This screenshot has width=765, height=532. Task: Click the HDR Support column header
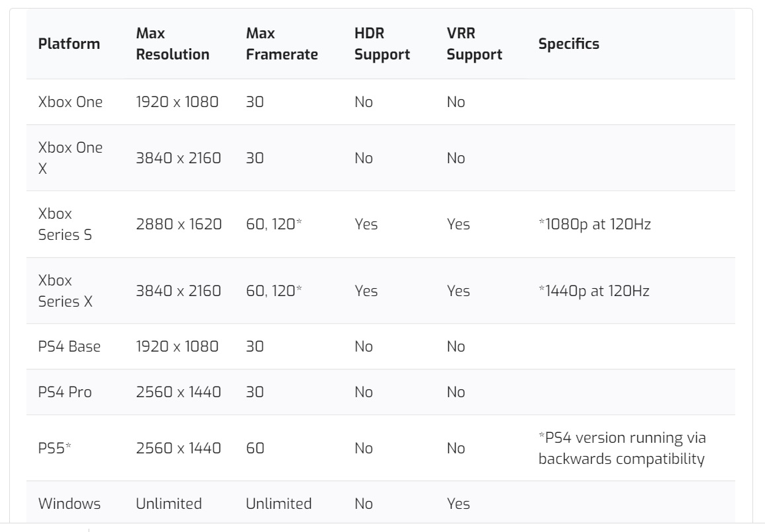tap(382, 44)
